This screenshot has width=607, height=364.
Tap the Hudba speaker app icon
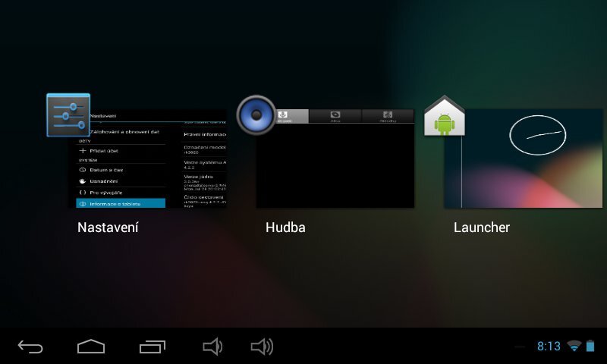256,115
